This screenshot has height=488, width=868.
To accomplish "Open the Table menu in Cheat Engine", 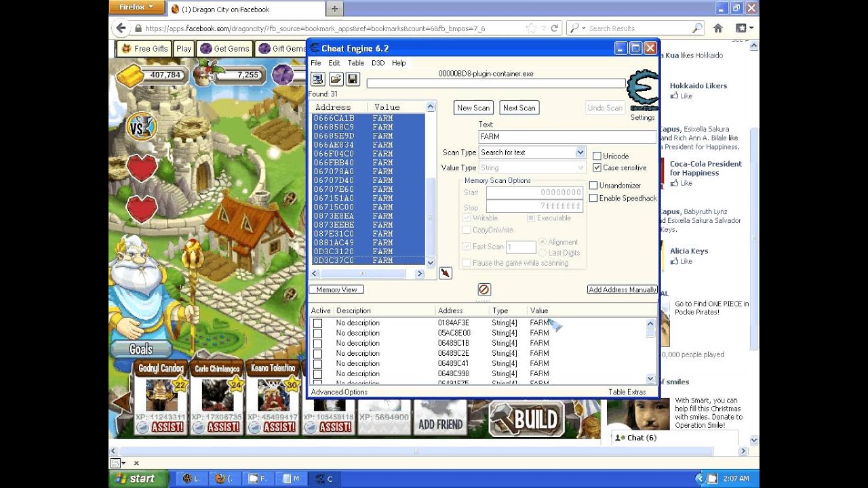I will 356,63.
